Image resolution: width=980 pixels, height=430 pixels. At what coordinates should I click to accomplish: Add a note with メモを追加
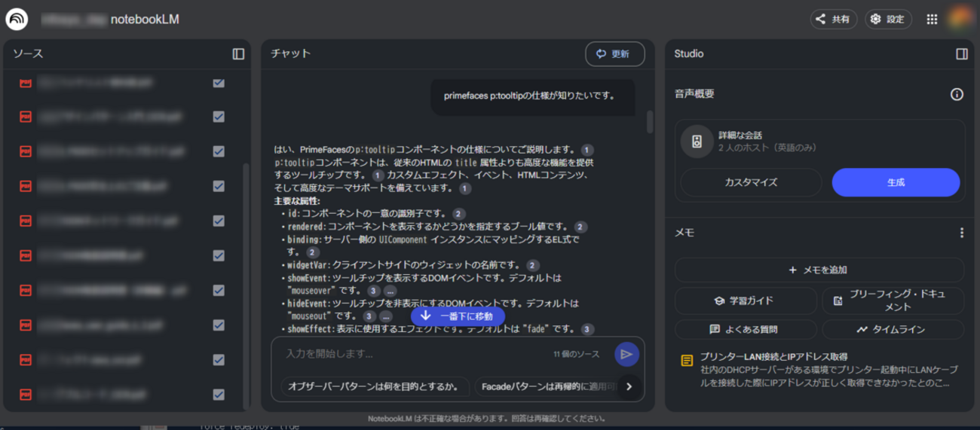click(819, 270)
